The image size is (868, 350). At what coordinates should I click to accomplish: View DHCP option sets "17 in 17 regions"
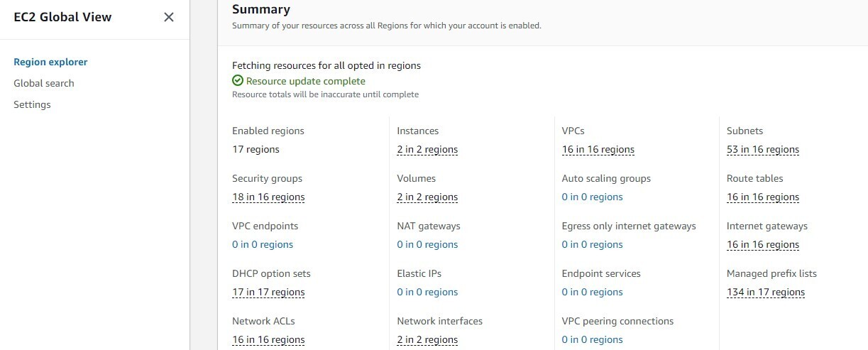pyautogui.click(x=268, y=292)
